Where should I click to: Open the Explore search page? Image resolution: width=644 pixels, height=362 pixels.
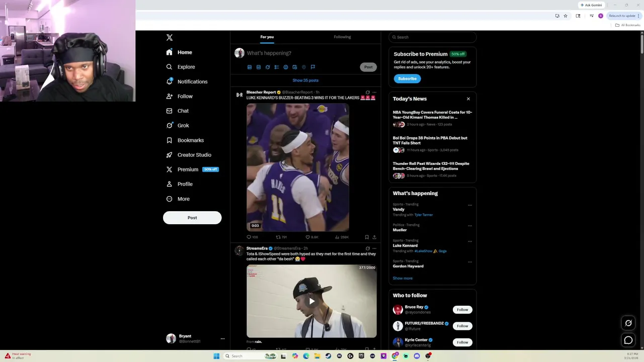point(180,67)
